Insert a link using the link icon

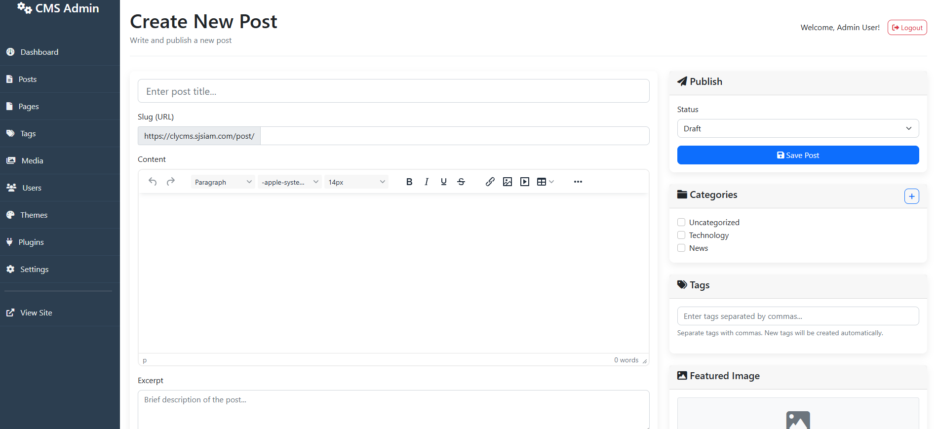pyautogui.click(x=490, y=182)
